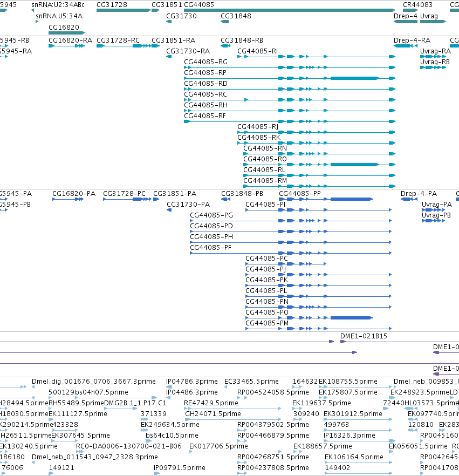Click the CG44085-RG transcript label
Image resolution: width=459 pixels, height=476 pixels.
coord(205,62)
